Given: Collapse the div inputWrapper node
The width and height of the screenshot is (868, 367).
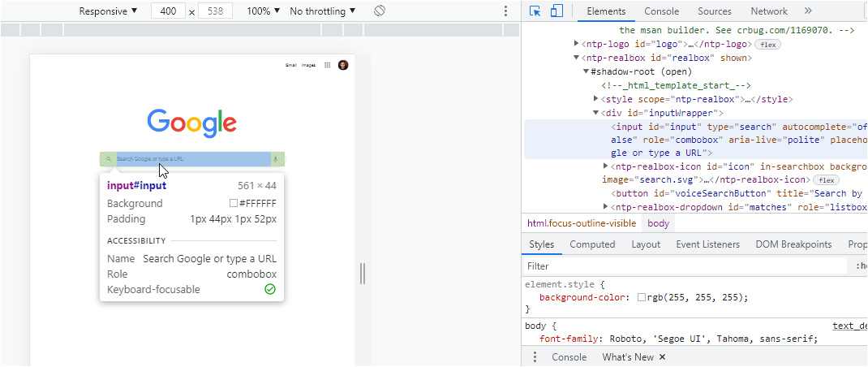Looking at the screenshot, I should (596, 113).
